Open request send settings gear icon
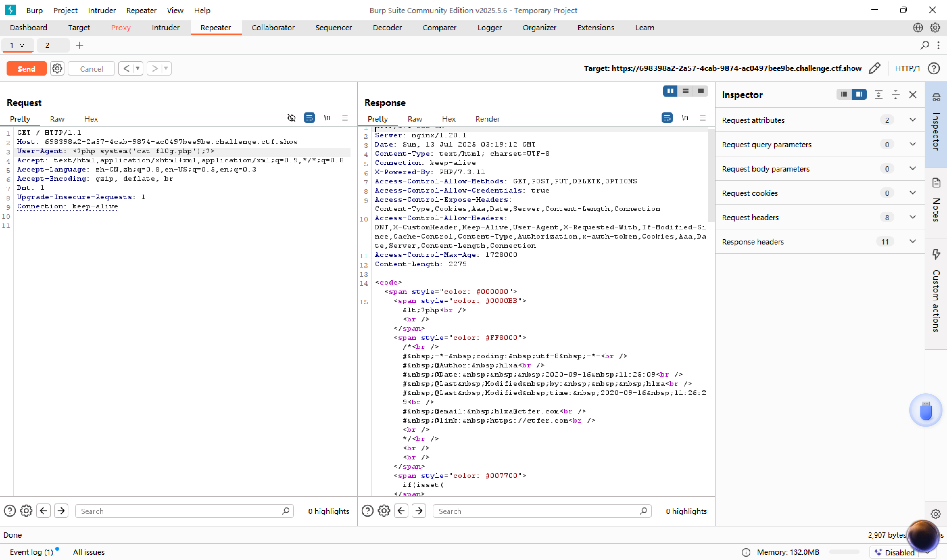The width and height of the screenshot is (947, 560). click(57, 68)
